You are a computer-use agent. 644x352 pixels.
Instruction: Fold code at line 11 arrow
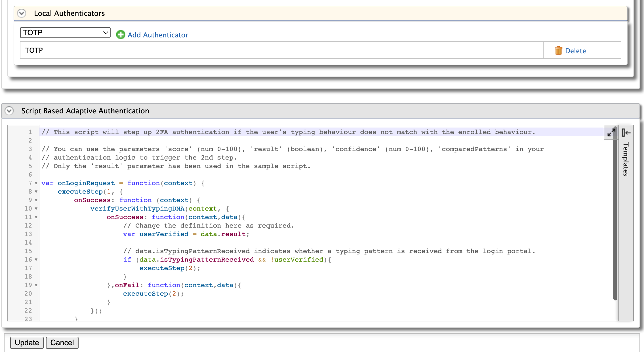(x=36, y=217)
